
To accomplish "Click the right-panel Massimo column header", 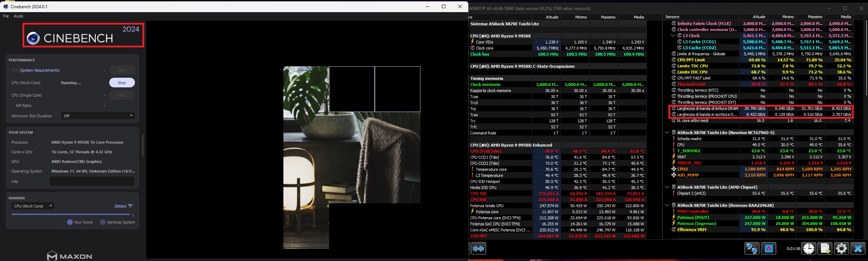I will click(x=810, y=17).
